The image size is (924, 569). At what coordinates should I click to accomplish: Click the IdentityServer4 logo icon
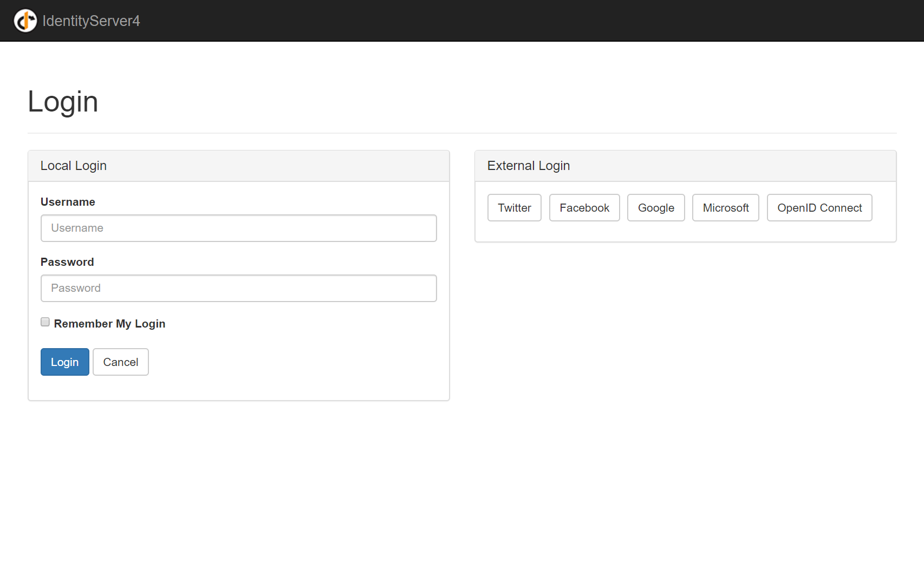click(25, 21)
